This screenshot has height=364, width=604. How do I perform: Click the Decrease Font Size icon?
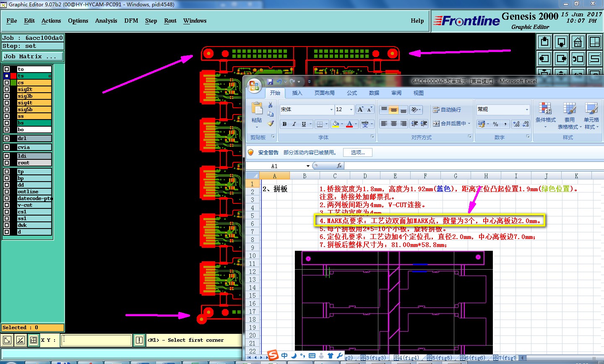click(x=370, y=109)
